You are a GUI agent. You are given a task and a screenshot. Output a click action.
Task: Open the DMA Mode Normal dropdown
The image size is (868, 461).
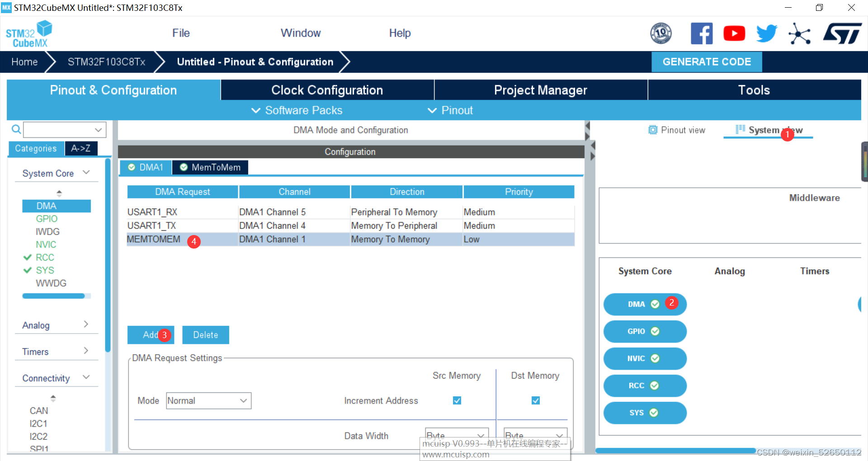[x=209, y=400]
